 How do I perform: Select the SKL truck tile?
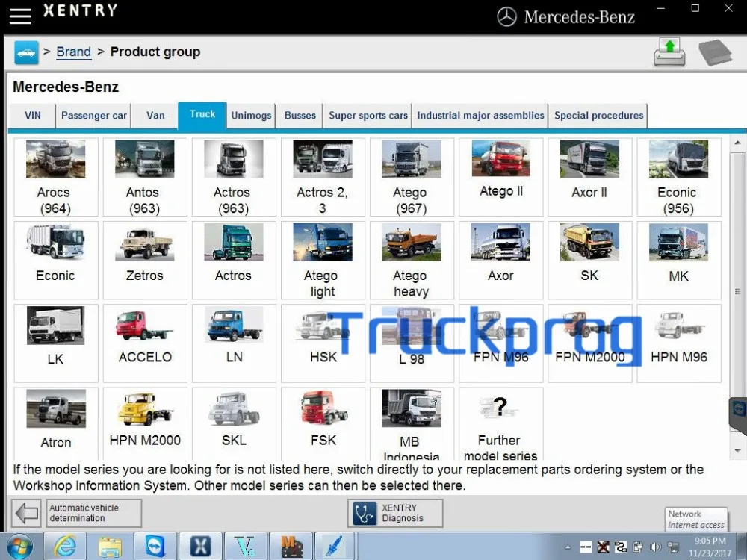tap(234, 423)
